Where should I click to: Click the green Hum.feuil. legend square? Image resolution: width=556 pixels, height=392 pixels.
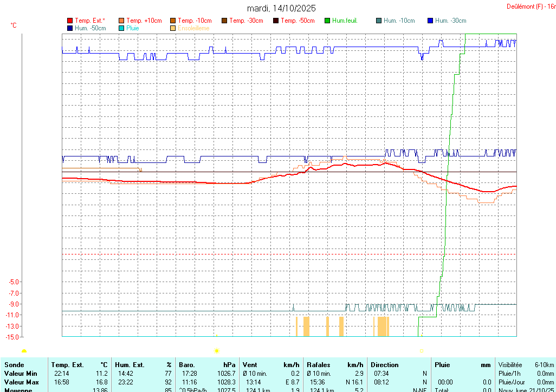coord(327,21)
